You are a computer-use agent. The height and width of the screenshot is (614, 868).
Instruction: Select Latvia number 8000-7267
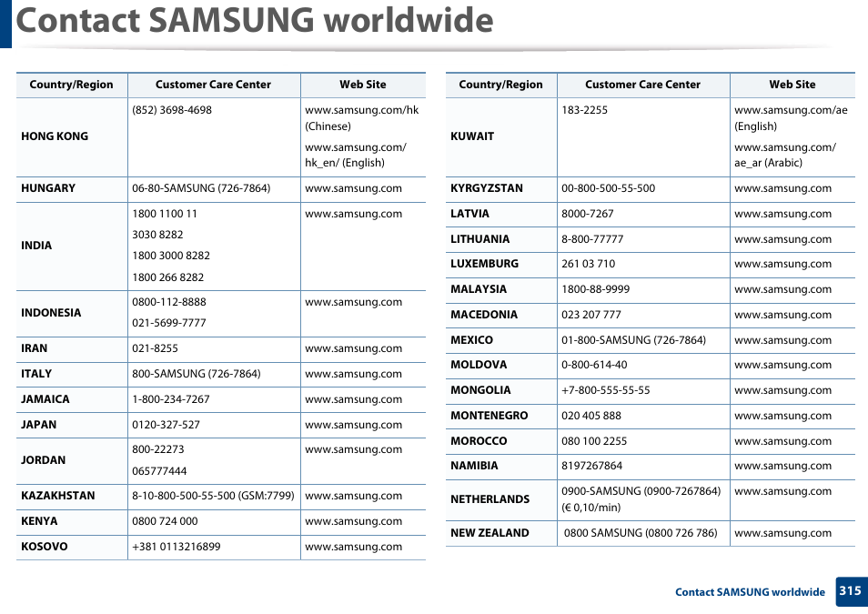click(588, 214)
